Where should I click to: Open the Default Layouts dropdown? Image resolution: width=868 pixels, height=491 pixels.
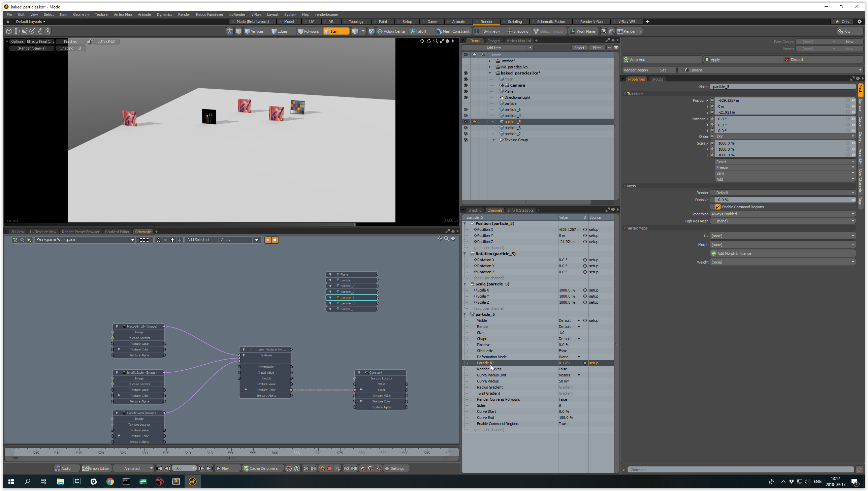(x=30, y=22)
